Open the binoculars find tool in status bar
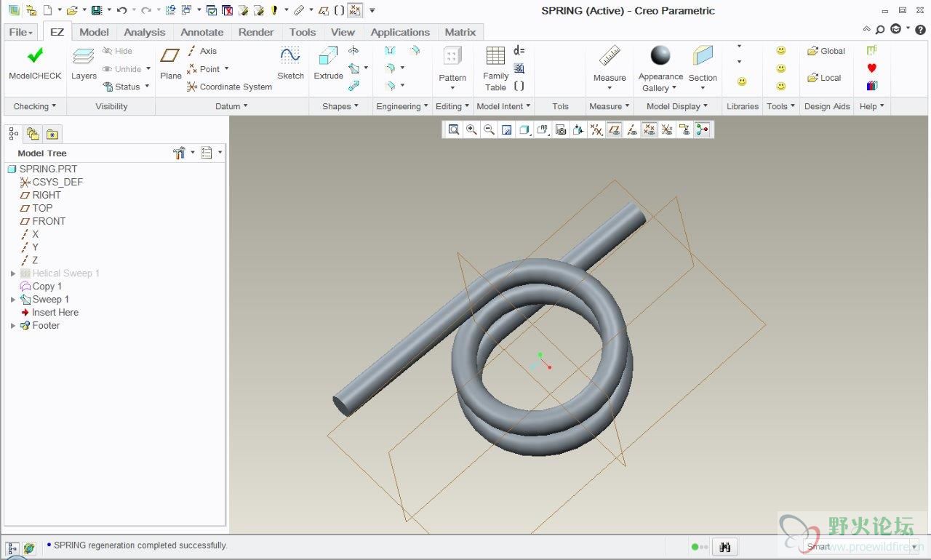This screenshot has height=560, width=931. [x=724, y=547]
